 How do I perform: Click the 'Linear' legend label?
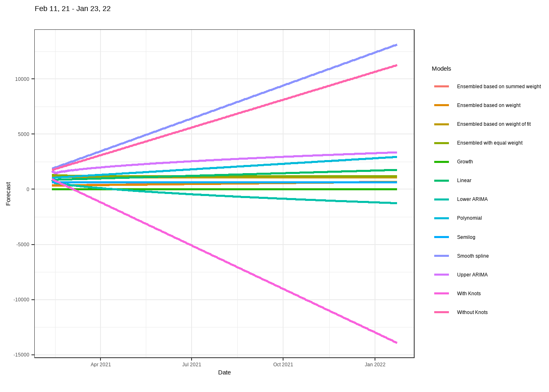coord(464,180)
